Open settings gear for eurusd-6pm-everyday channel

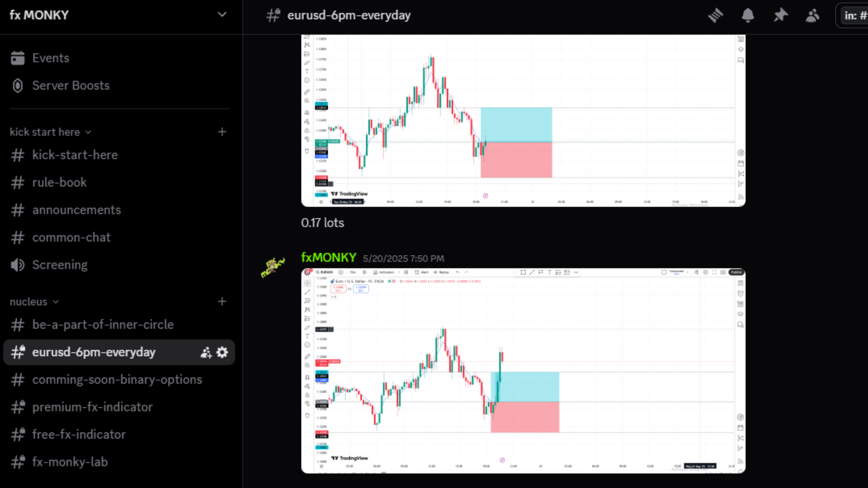click(x=222, y=352)
